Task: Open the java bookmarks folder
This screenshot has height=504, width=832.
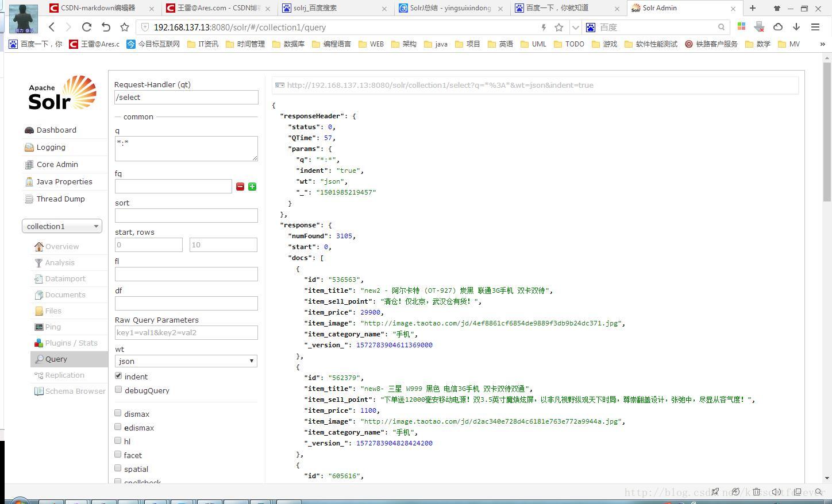Action: click(x=436, y=44)
